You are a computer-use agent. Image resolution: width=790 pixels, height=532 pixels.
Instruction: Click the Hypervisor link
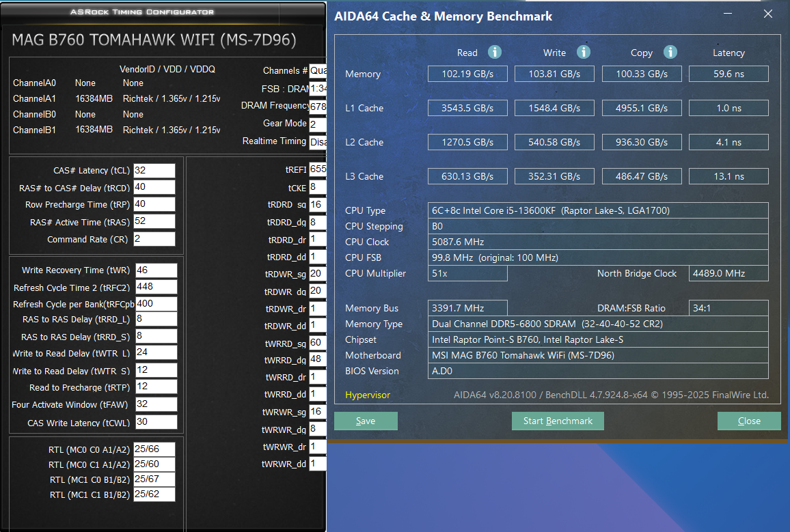pos(368,395)
